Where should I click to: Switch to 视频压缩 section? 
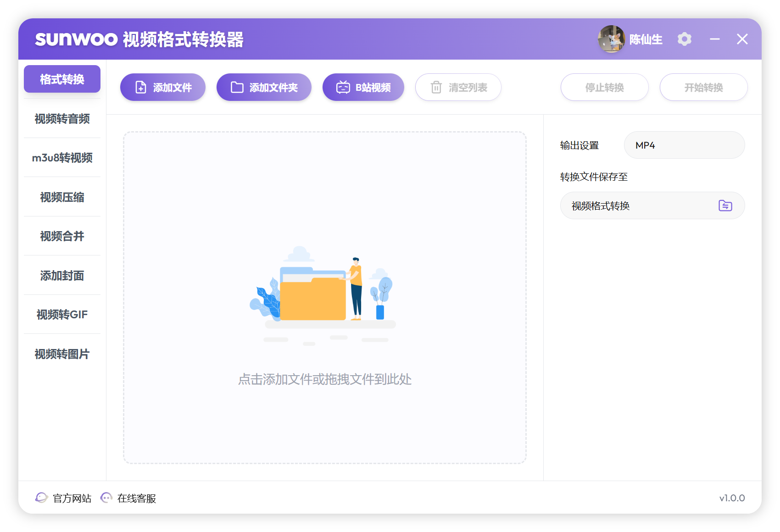tap(62, 197)
